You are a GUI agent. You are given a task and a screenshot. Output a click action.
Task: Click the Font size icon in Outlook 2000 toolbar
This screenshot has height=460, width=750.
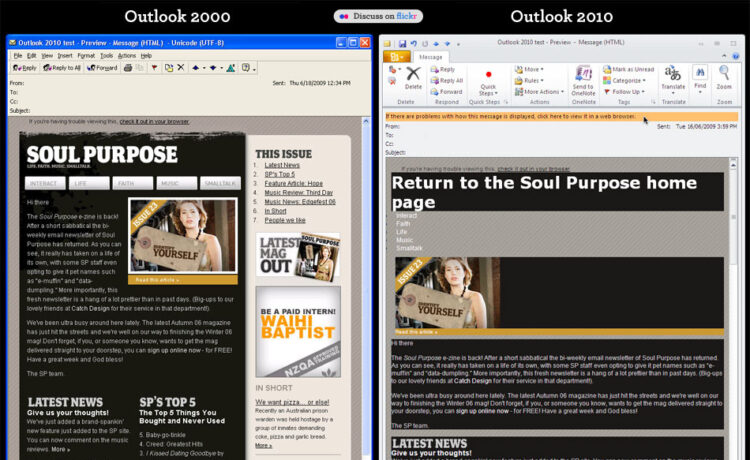231,68
